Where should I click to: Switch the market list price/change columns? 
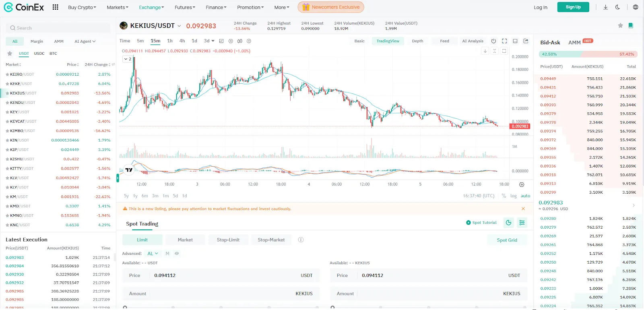[114, 64]
